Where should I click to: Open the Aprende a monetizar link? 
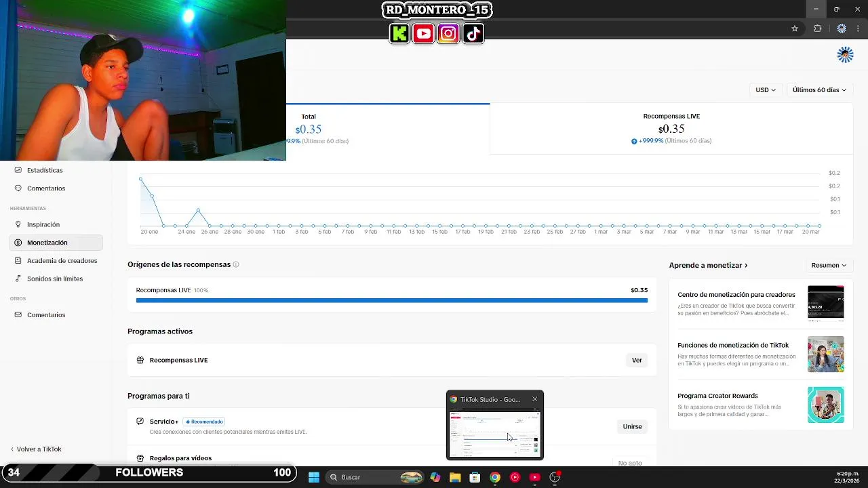coord(708,265)
